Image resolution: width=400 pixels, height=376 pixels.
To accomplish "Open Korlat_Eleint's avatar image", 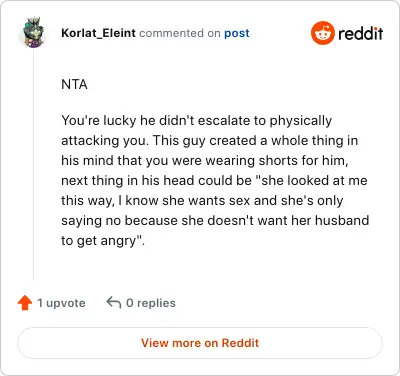I will [x=33, y=33].
